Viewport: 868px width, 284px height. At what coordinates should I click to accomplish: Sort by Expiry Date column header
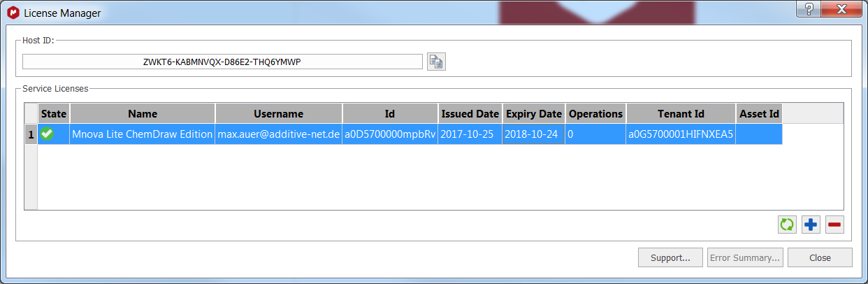point(534,113)
